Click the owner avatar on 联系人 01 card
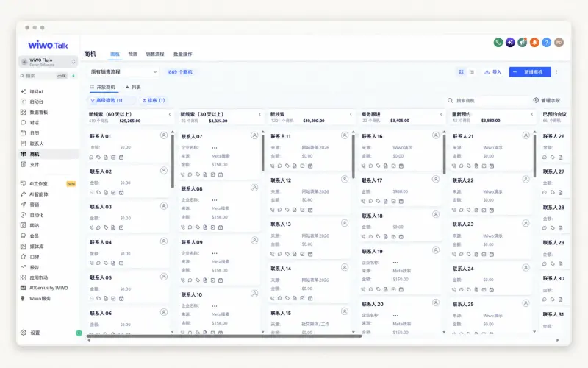The width and height of the screenshot is (588, 368). pos(163,135)
